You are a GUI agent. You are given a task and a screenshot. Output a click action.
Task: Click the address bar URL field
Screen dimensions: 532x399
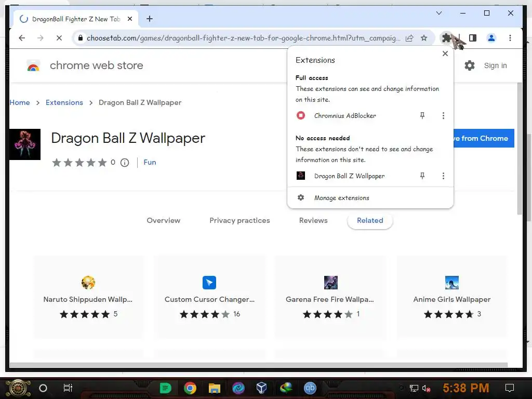click(x=243, y=38)
